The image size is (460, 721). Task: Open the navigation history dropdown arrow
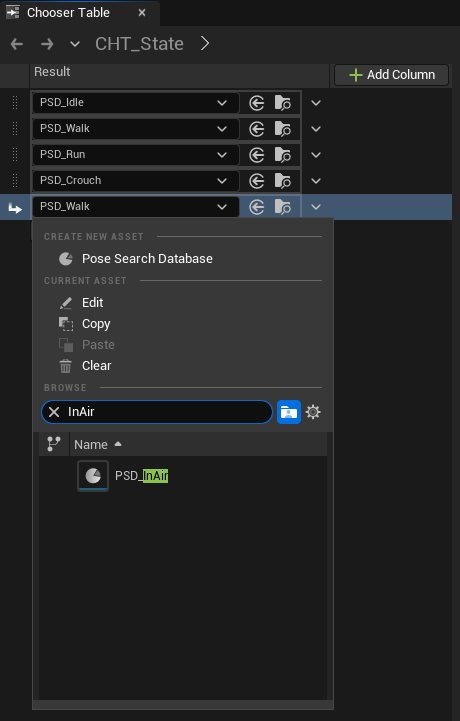tap(75, 44)
